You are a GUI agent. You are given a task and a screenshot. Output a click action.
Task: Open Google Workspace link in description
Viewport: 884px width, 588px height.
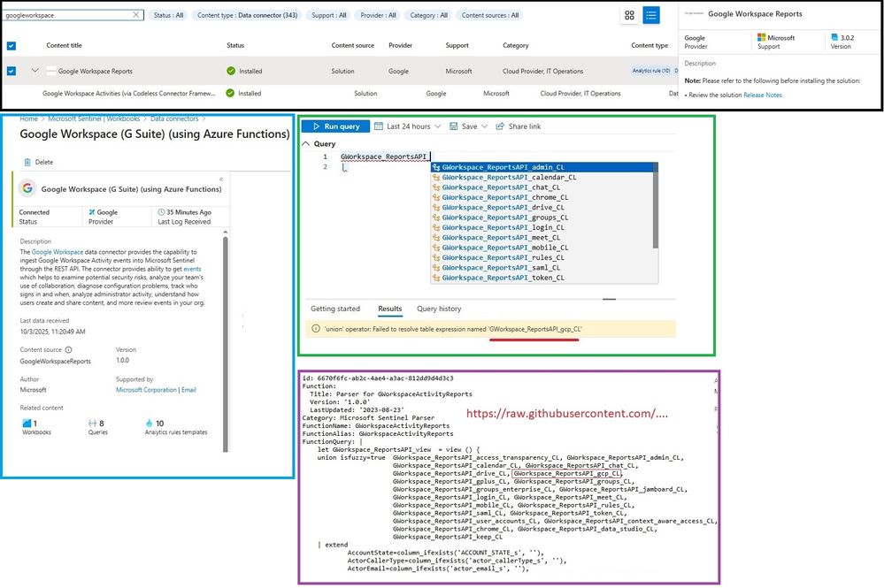click(x=57, y=252)
